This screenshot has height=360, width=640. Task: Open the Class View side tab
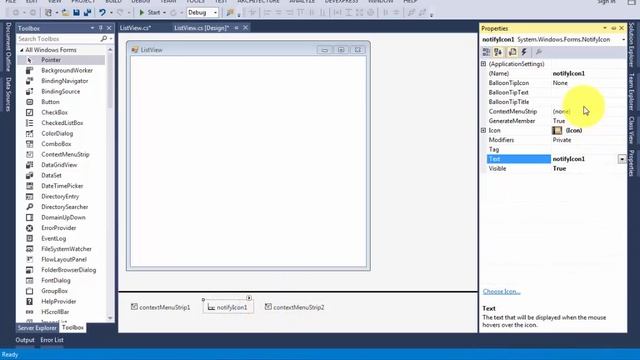[x=632, y=130]
